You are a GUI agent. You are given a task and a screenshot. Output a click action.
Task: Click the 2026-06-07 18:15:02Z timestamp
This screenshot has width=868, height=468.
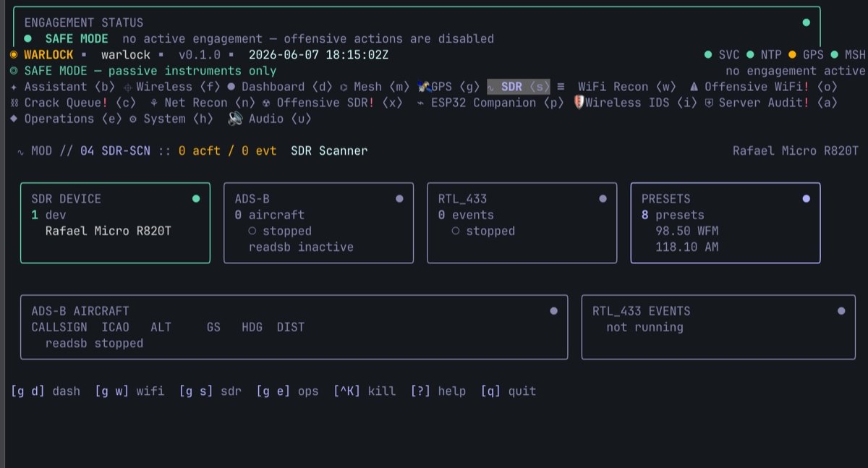[x=318, y=55]
